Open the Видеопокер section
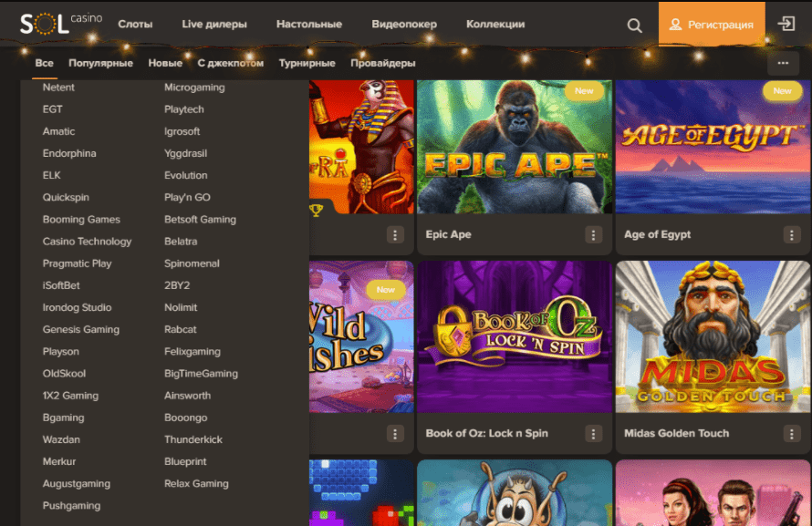 pos(404,25)
